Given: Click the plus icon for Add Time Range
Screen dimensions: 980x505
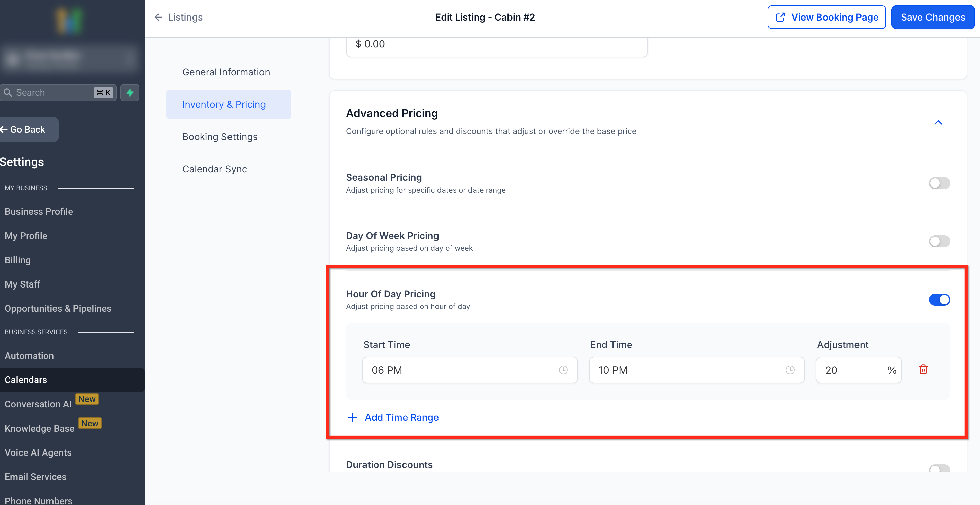Looking at the screenshot, I should 353,417.
